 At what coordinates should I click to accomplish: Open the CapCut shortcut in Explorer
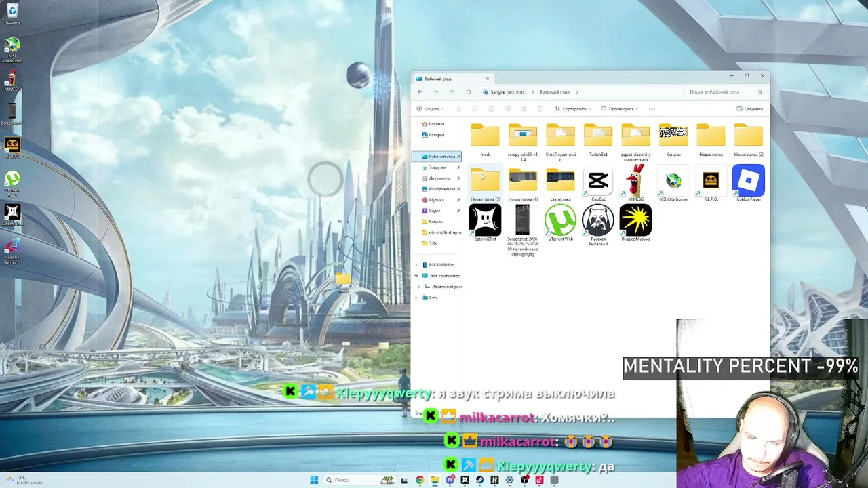(x=598, y=184)
